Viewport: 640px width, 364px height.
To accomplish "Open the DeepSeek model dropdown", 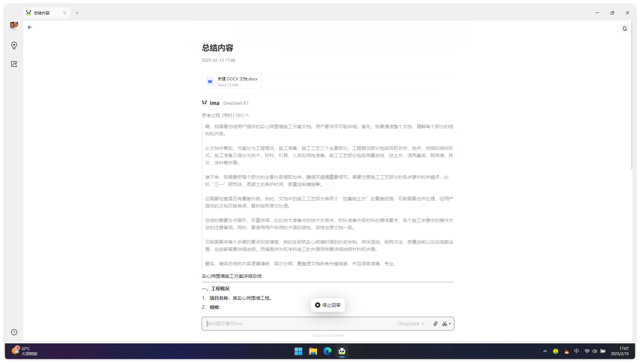I will tap(411, 324).
